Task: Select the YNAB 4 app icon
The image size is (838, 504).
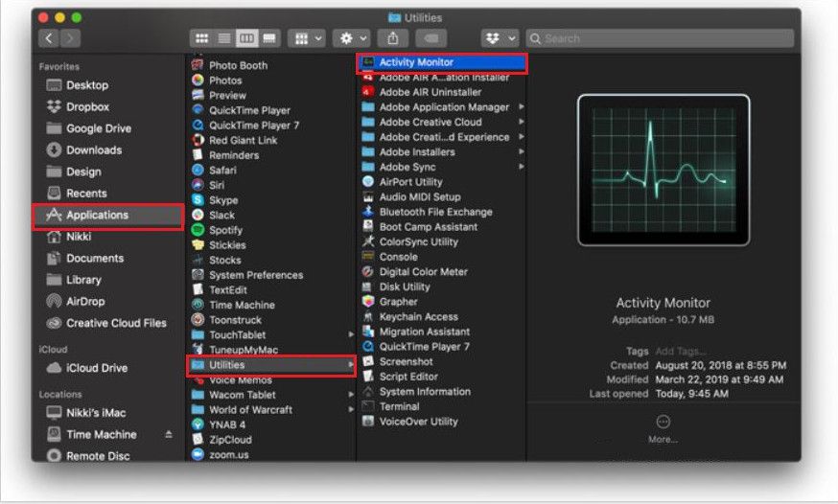Action: (198, 424)
